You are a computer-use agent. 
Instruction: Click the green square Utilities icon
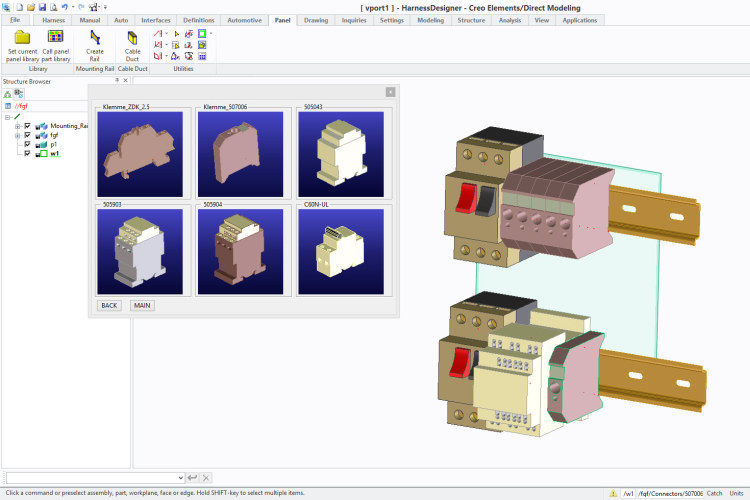[202, 33]
